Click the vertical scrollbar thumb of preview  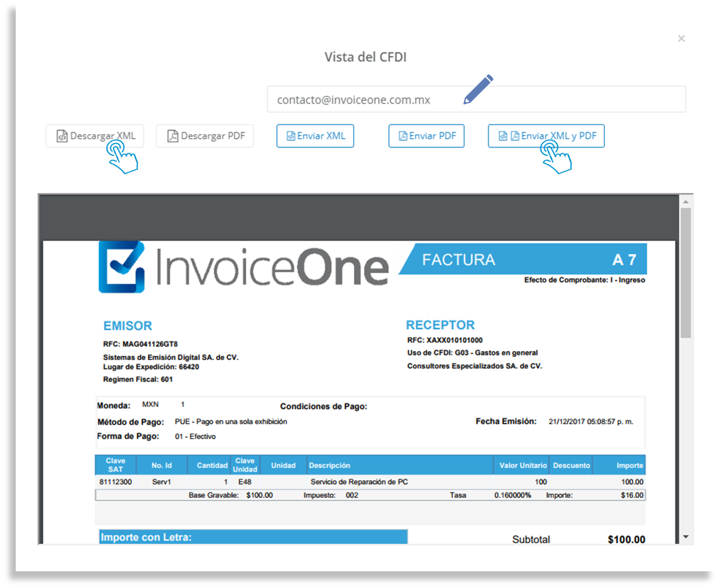click(686, 273)
